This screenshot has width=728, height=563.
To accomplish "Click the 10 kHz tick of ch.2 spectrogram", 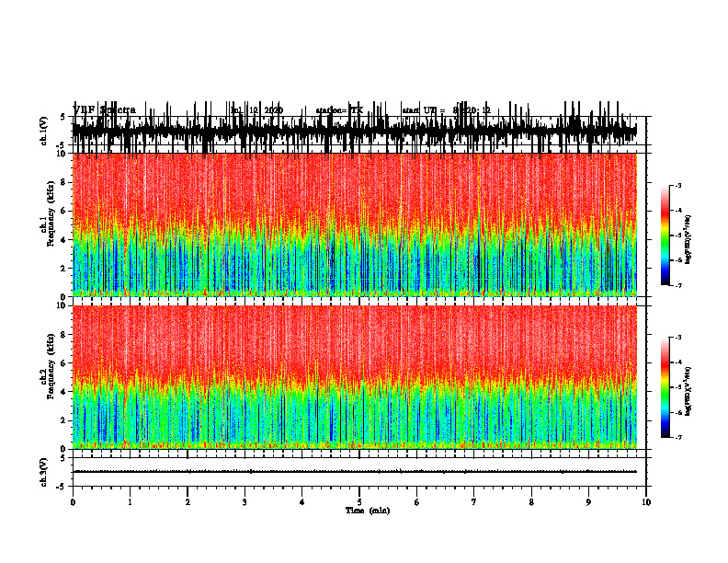I will click(x=62, y=305).
